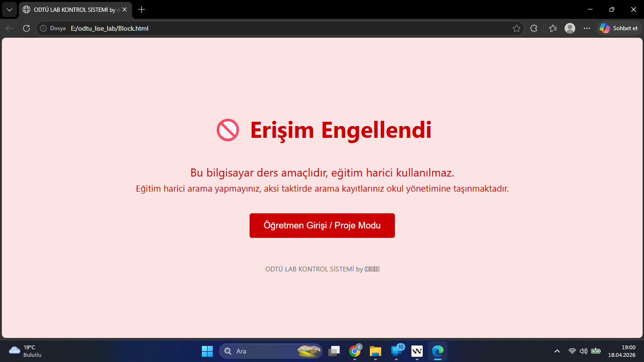Open Outlook showing 10 notifications

pyautogui.click(x=396, y=351)
